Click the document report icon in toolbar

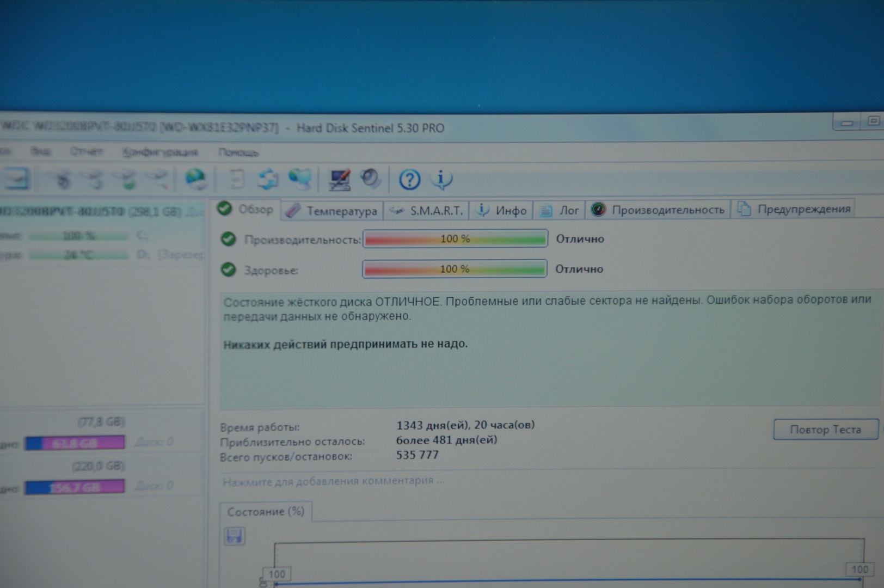coord(236,179)
